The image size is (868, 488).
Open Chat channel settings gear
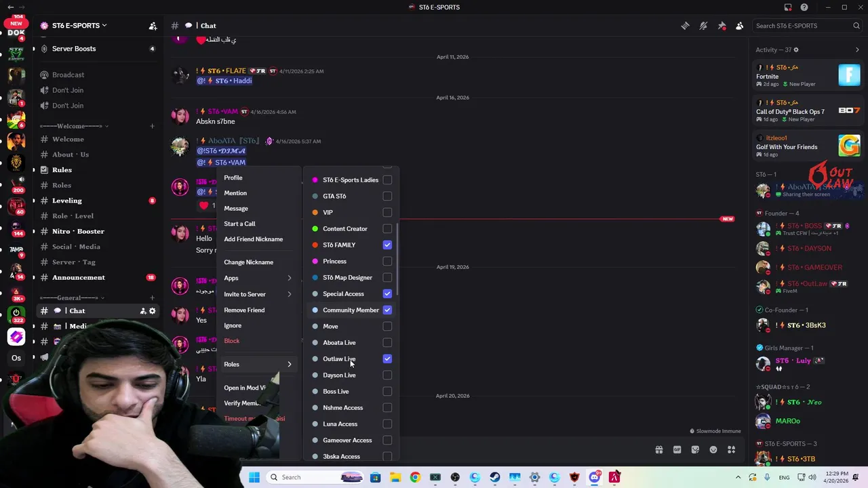(152, 311)
